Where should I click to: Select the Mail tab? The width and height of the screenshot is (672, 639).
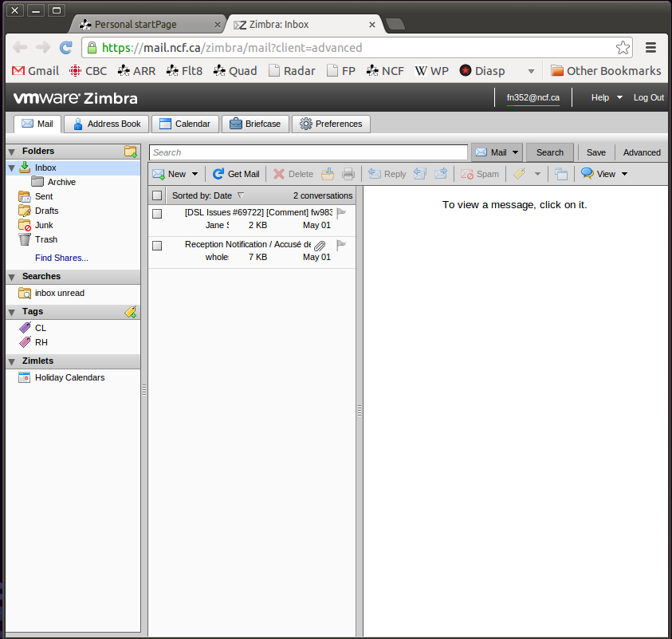37,124
